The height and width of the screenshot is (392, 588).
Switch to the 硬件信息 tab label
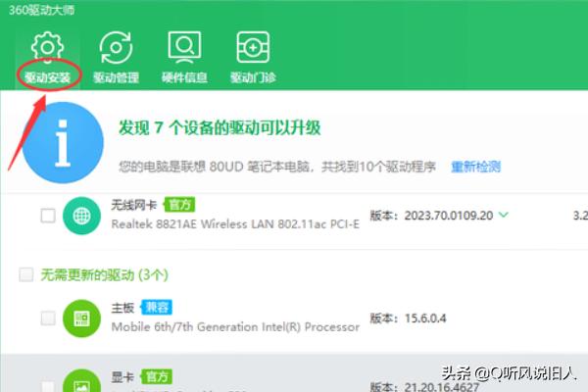point(184,77)
